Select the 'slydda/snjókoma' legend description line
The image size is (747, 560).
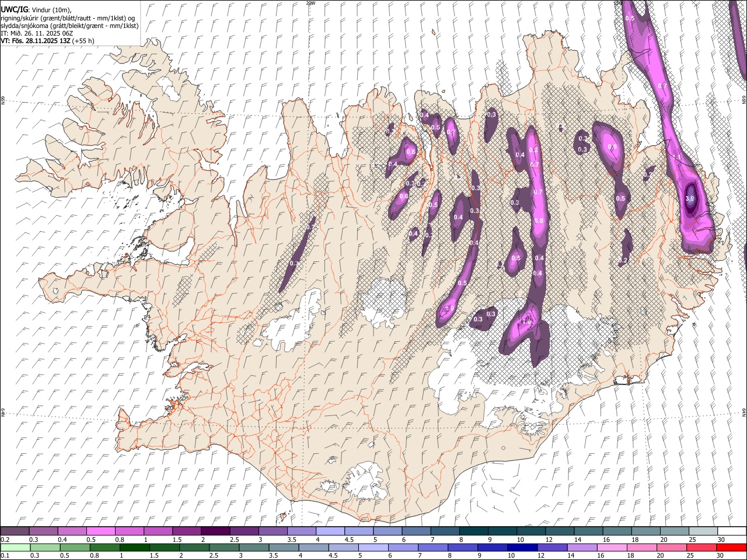[69, 26]
